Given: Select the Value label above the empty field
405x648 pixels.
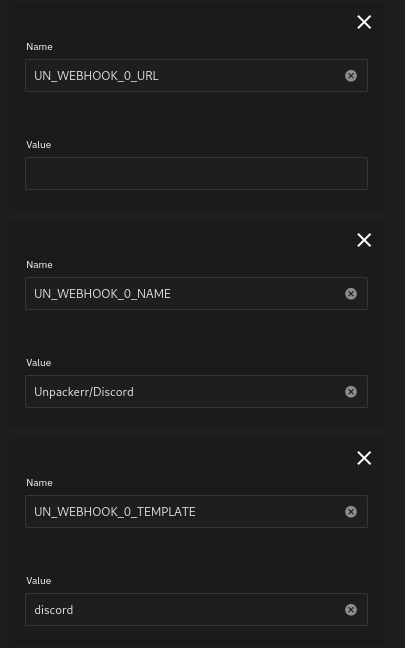Looking at the screenshot, I should [39, 145].
